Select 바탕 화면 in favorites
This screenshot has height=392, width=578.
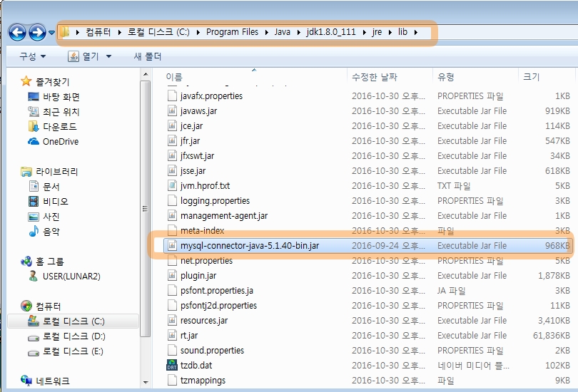pos(61,97)
